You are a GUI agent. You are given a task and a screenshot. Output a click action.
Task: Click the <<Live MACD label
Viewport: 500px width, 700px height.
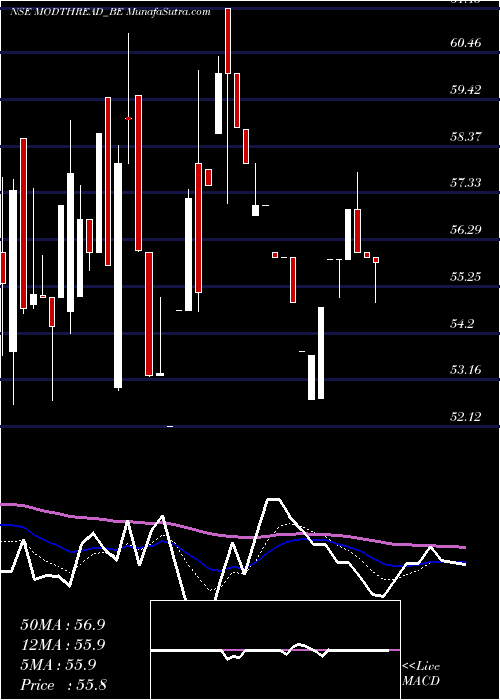(x=421, y=674)
